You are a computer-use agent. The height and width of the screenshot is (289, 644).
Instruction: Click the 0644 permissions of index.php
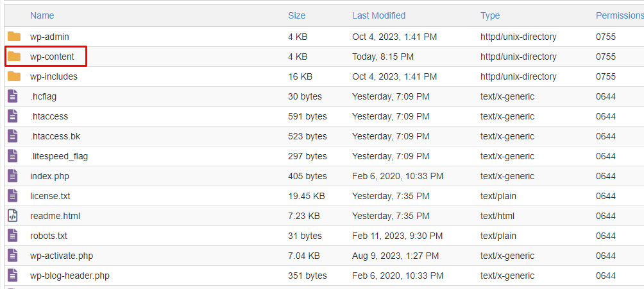(x=606, y=176)
